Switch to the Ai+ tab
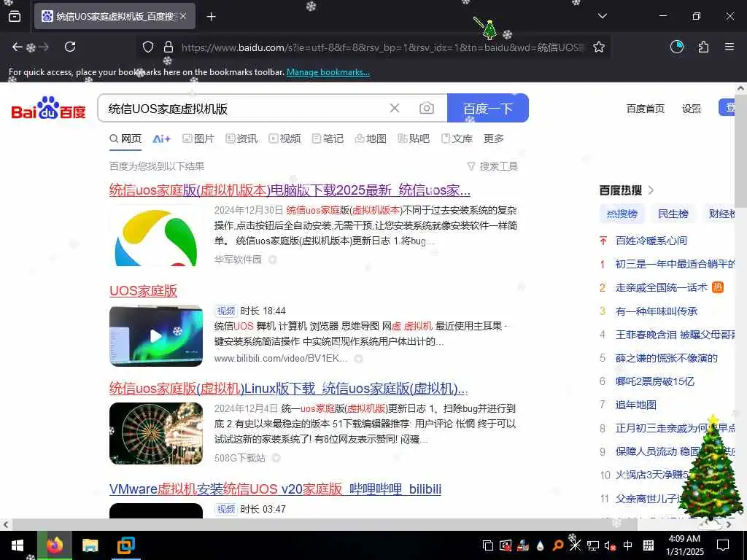Viewport: 747px width, 560px height. click(x=161, y=139)
